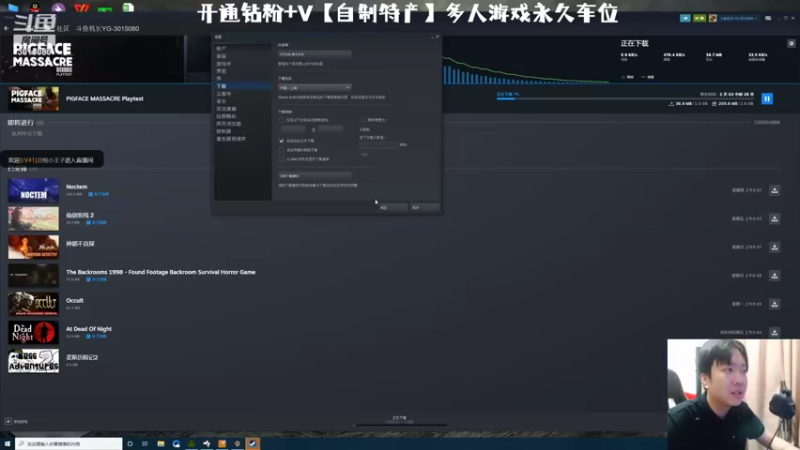Open Windows Start menu
This screenshot has height=450, width=800.
[x=7, y=444]
